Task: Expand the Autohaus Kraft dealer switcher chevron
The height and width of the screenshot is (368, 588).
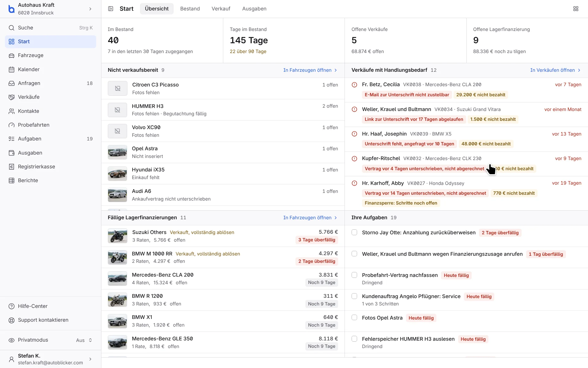Action: point(90,9)
